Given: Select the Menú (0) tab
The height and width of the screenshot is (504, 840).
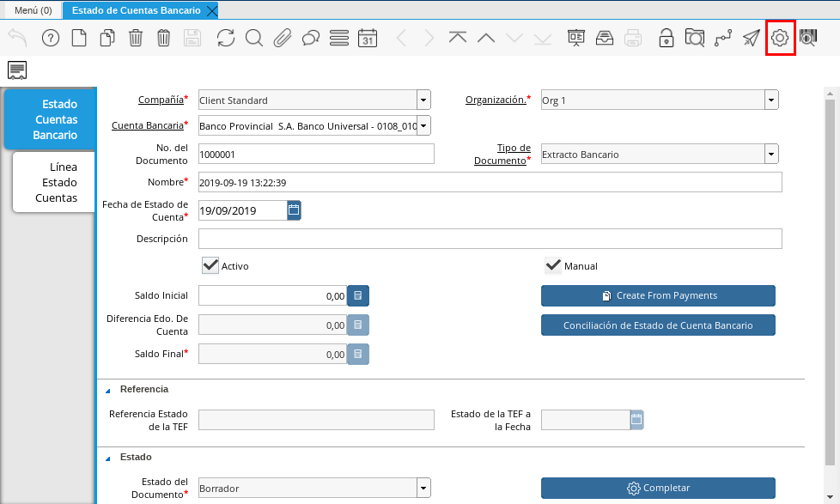Looking at the screenshot, I should pyautogui.click(x=33, y=10).
